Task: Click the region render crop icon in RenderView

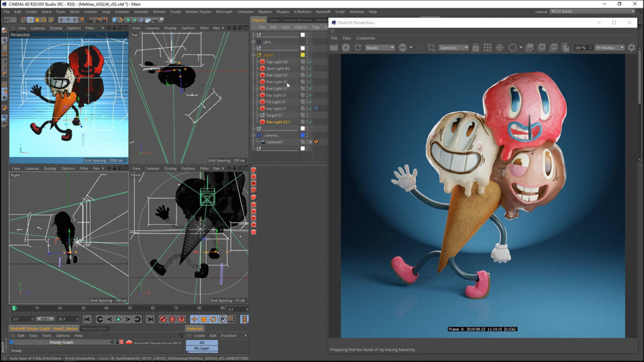Action: 432,47
